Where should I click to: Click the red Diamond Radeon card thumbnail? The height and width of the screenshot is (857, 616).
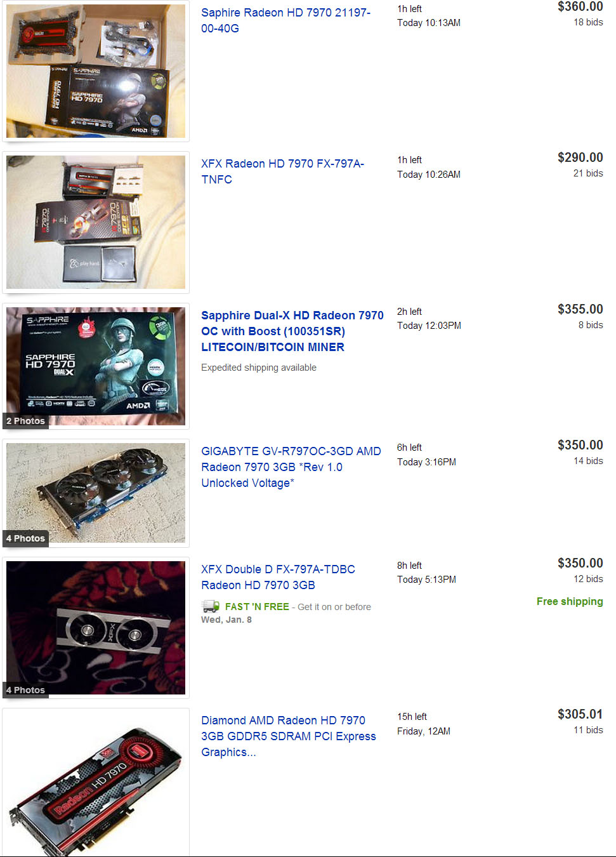(96, 785)
